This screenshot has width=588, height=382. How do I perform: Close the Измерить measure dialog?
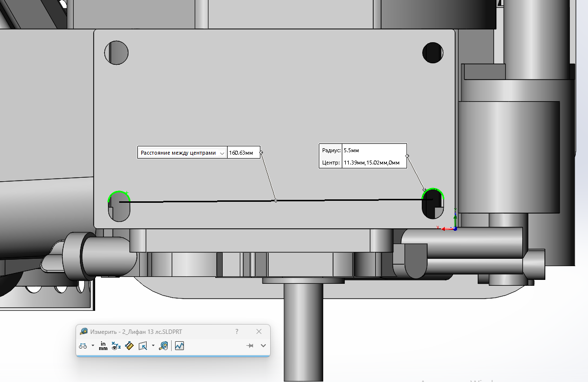click(x=259, y=331)
